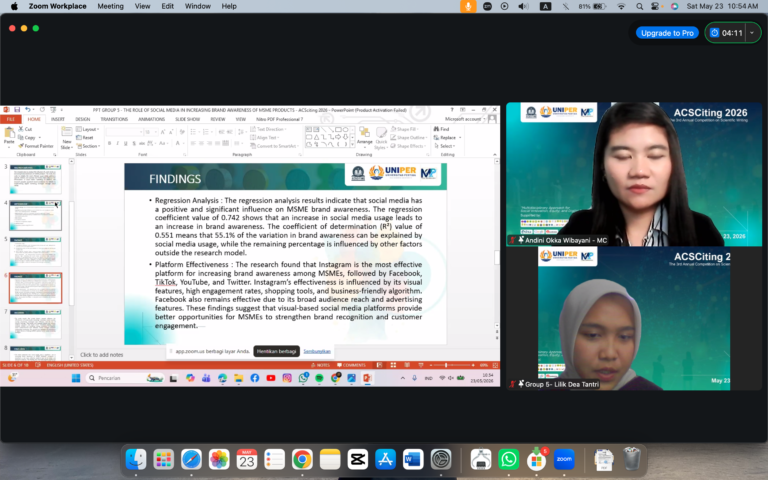
Task: Open Control Center icon in menu bar
Action: point(655,6)
